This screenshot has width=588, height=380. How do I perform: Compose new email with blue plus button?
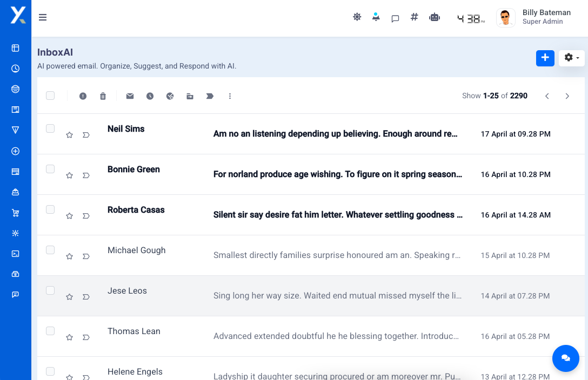point(545,58)
